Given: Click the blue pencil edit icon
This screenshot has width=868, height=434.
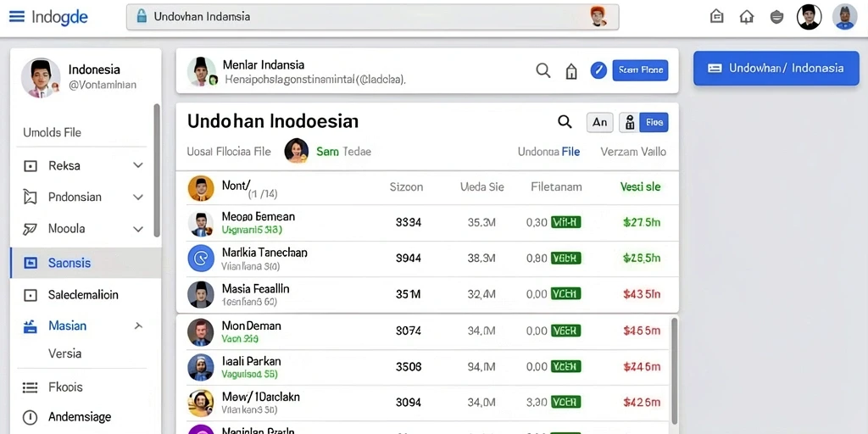Looking at the screenshot, I should [598, 70].
